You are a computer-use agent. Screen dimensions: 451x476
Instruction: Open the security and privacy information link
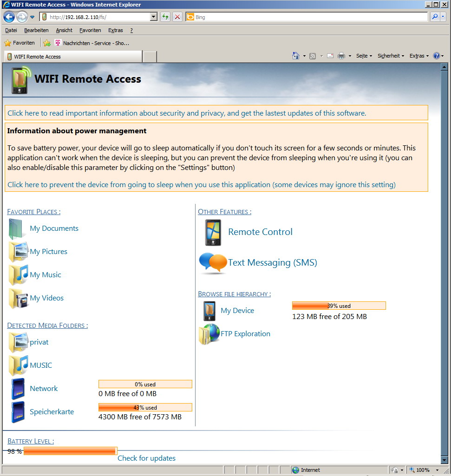click(187, 113)
